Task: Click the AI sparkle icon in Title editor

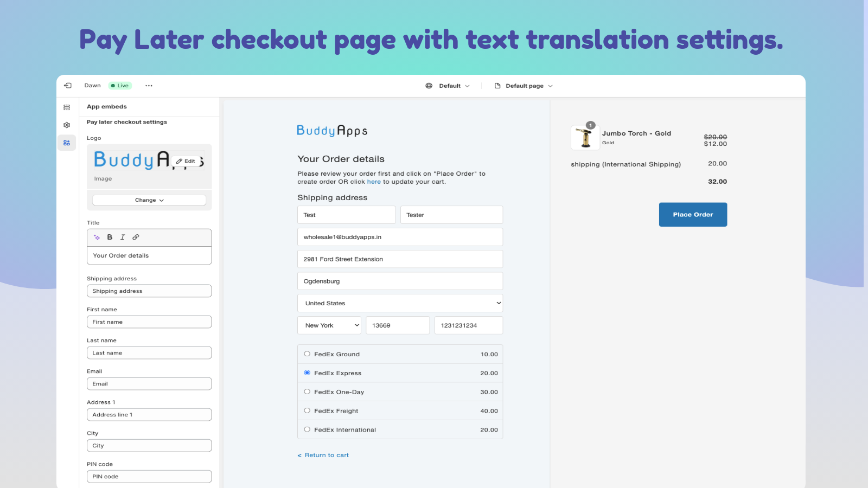Action: pos(97,237)
